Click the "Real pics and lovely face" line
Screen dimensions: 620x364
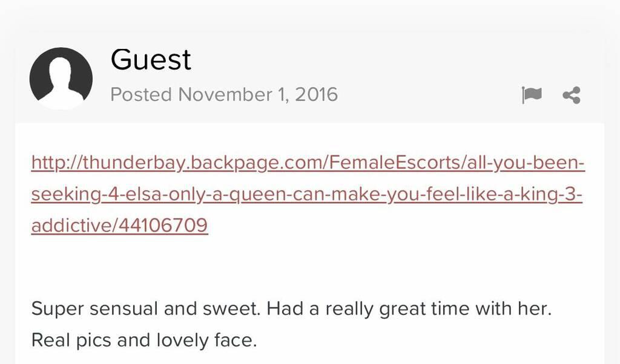[144, 340]
